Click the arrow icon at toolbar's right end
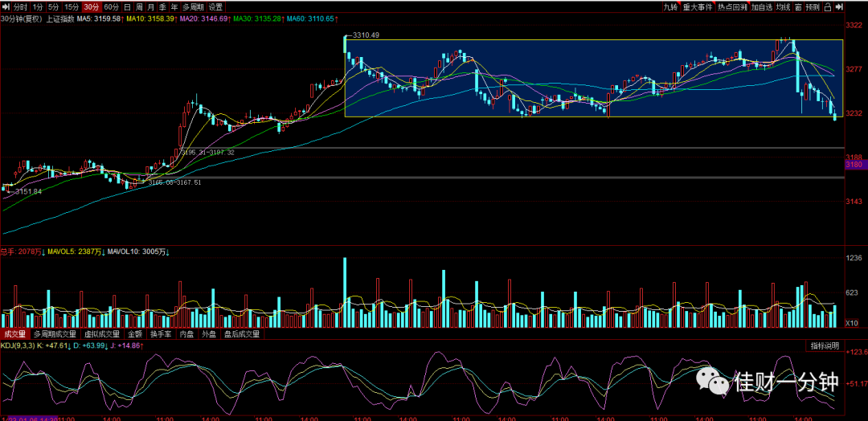This screenshot has width=868, height=421. [839, 7]
